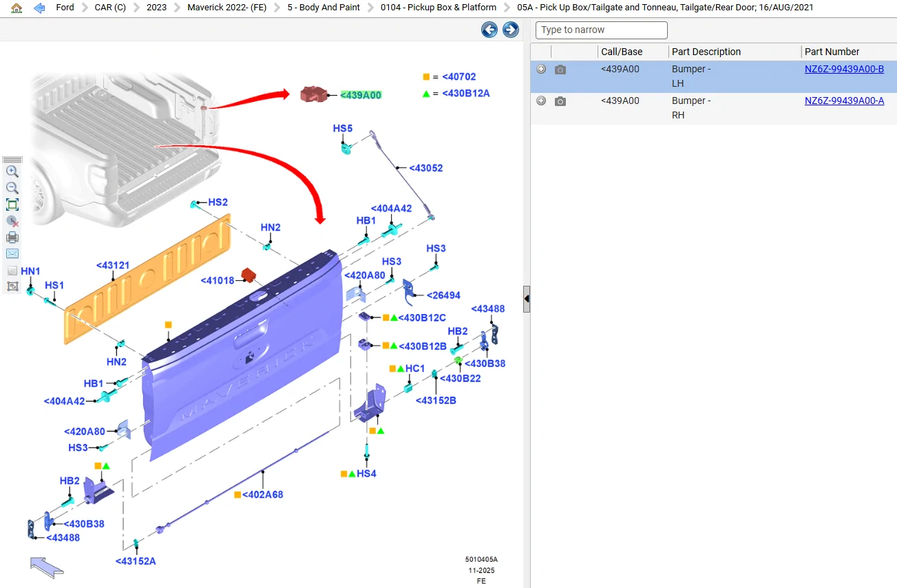
Task: Select the <43152A callout
Action: coord(136,561)
